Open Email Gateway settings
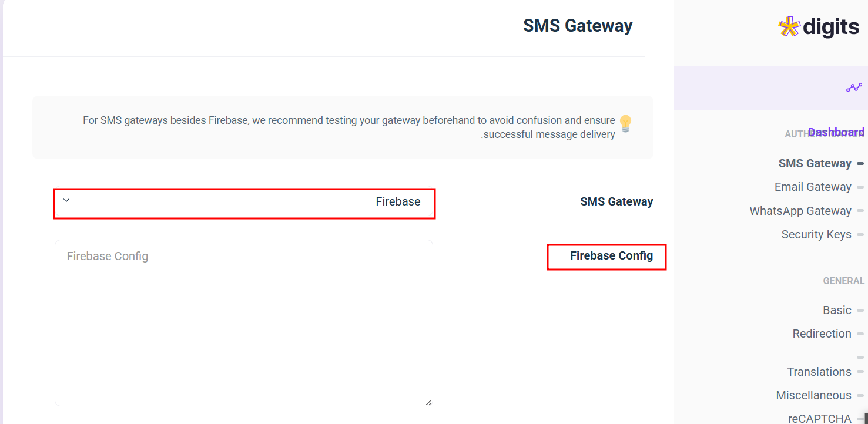Image resolution: width=868 pixels, height=424 pixels. tap(813, 187)
